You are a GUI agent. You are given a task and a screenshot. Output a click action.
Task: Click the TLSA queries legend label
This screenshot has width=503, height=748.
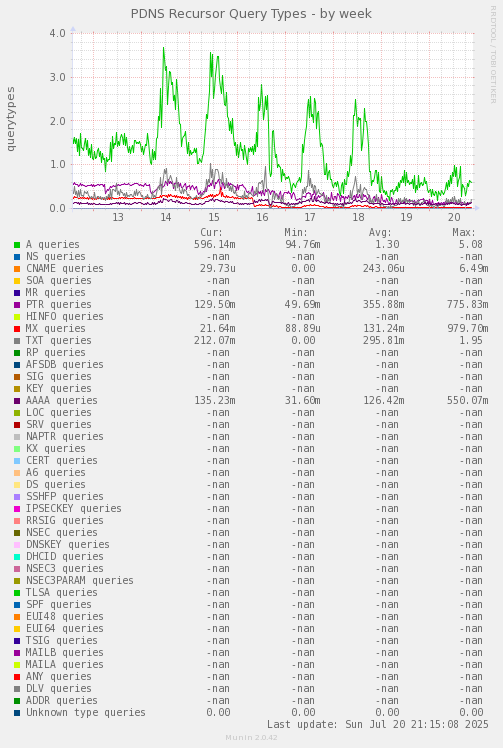[x=62, y=592]
